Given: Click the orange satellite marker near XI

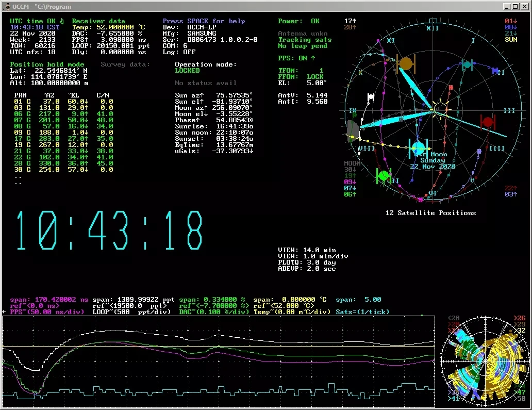Looking at the screenshot, I should tap(406, 64).
